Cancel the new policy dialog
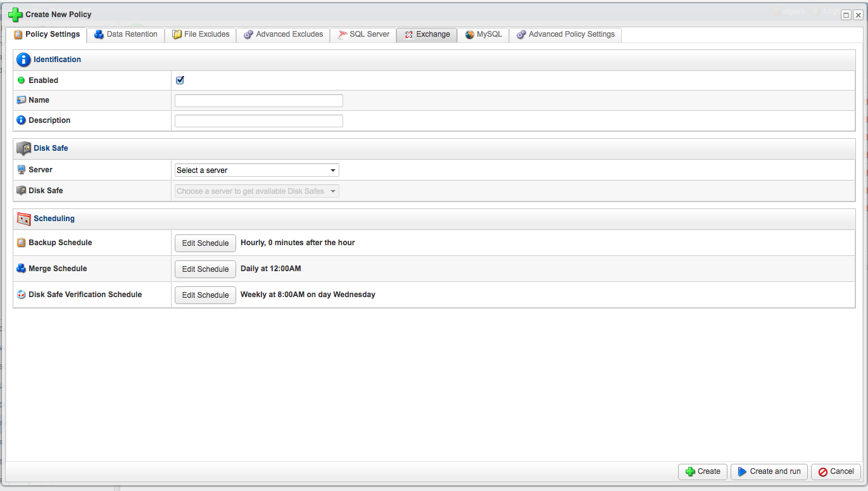Screen dimensions: 868x491 [x=836, y=471]
